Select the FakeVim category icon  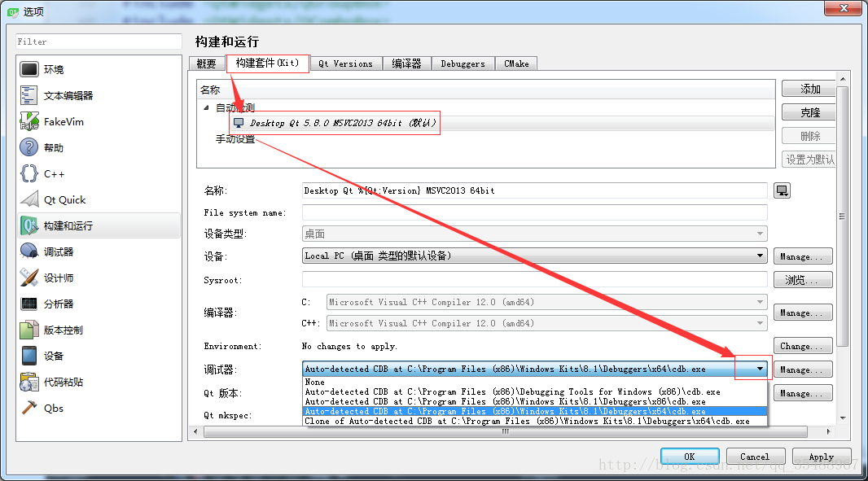pyautogui.click(x=28, y=121)
